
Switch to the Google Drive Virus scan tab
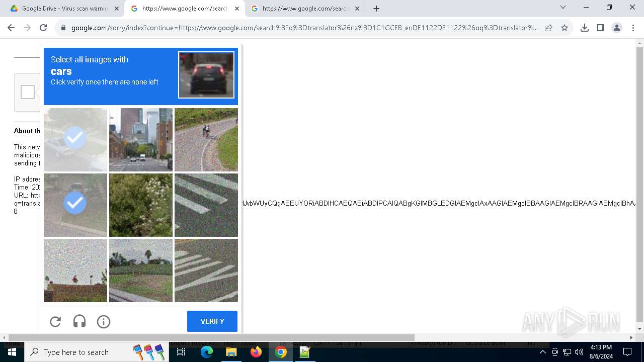64,9
